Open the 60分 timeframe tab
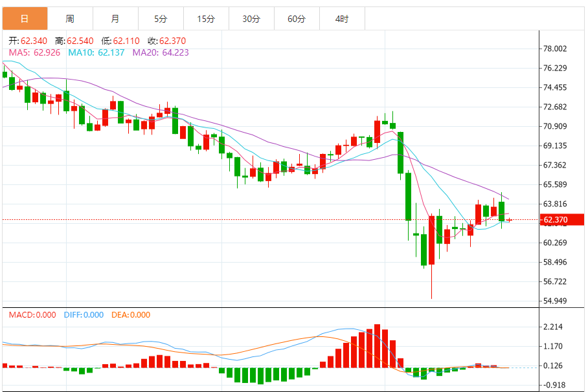588x392 pixels. 297,18
